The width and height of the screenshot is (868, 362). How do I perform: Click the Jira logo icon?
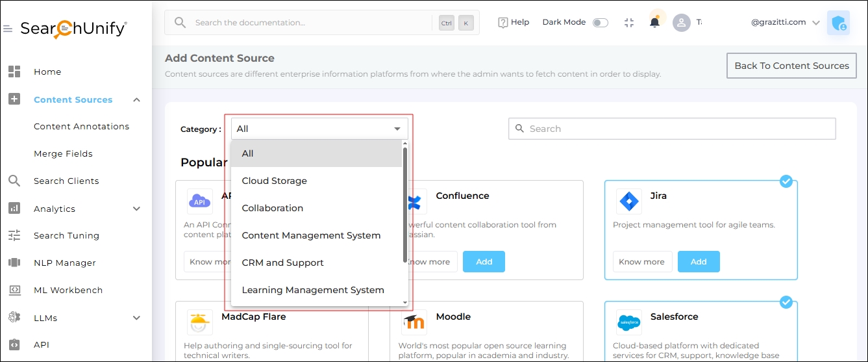point(628,201)
